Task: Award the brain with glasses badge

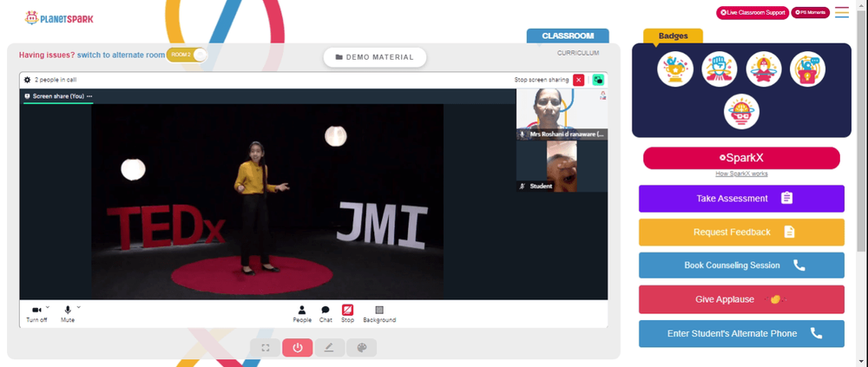Action: pos(741,111)
